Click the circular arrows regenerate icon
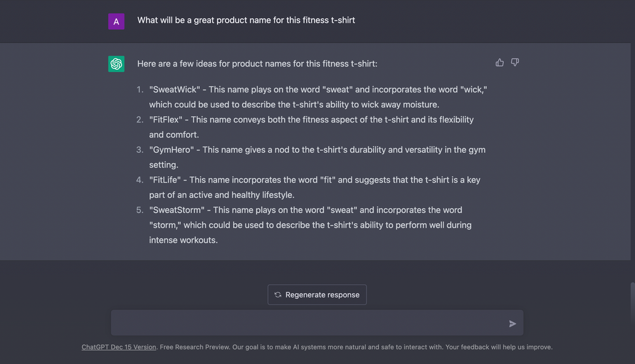This screenshot has width=635, height=364. 278,295
